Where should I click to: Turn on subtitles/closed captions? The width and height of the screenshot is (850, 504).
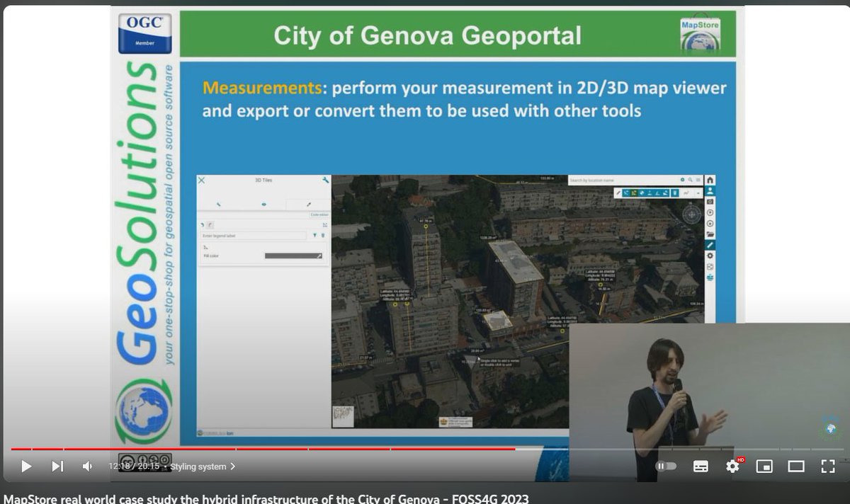tap(701, 466)
